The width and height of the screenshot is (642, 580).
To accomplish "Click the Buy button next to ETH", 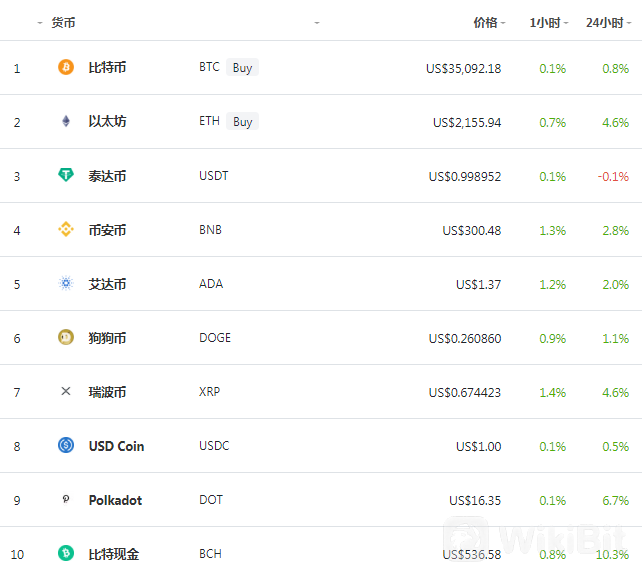I will pyautogui.click(x=242, y=122).
